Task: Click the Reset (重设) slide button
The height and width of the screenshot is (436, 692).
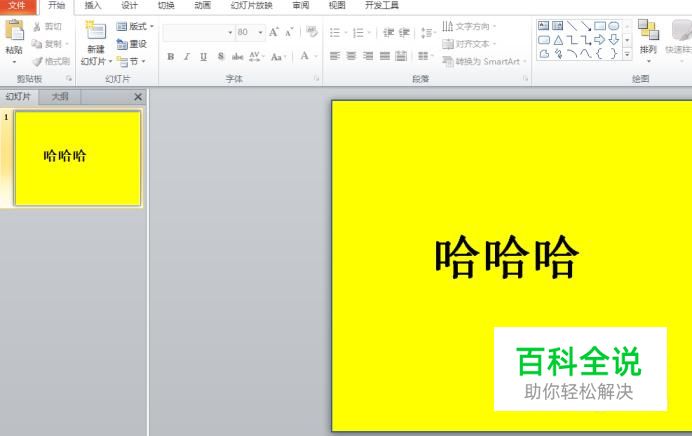Action: (132, 44)
